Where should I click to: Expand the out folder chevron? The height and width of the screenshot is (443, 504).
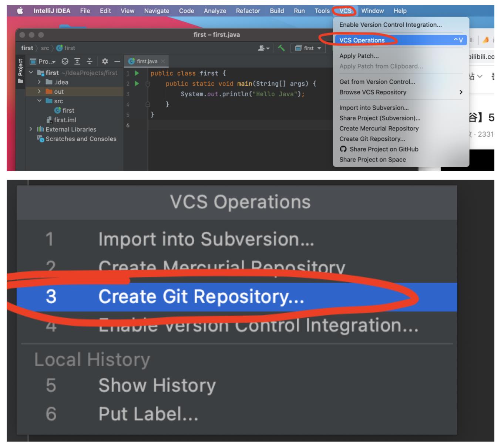pos(40,92)
